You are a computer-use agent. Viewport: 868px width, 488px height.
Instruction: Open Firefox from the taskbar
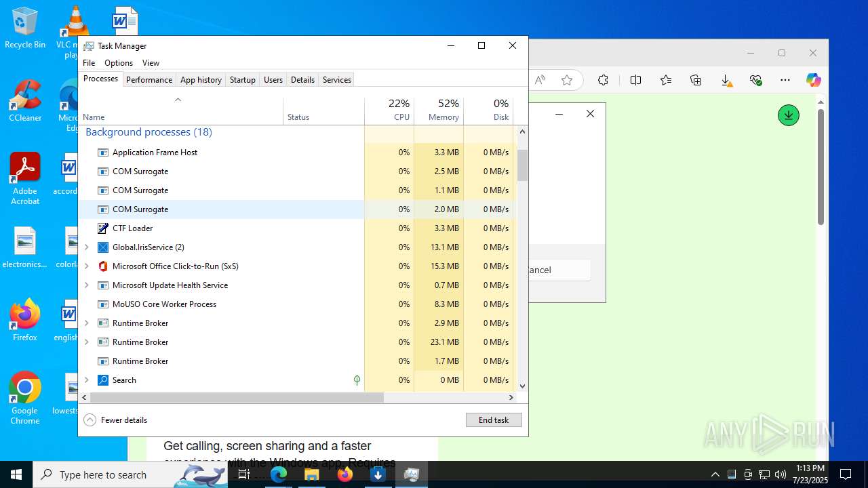[x=344, y=474]
